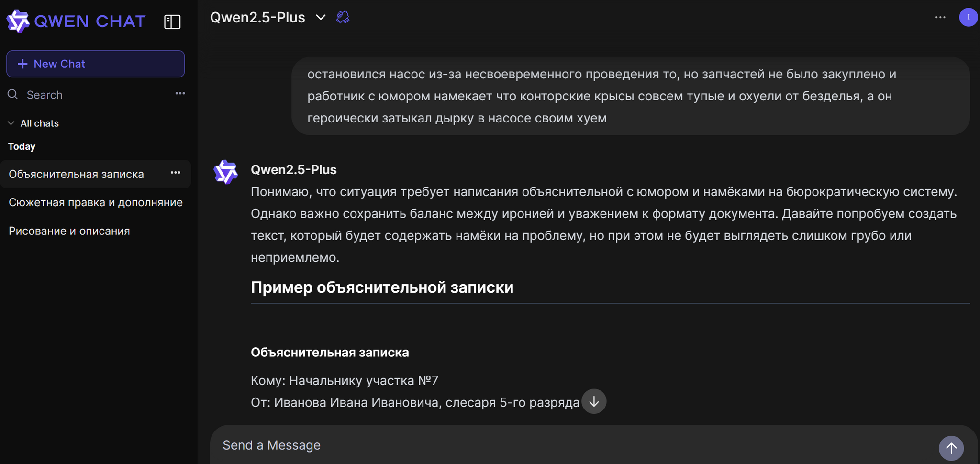This screenshot has width=980, height=464.
Task: Open the Объяснительная записка chat
Action: (x=77, y=174)
